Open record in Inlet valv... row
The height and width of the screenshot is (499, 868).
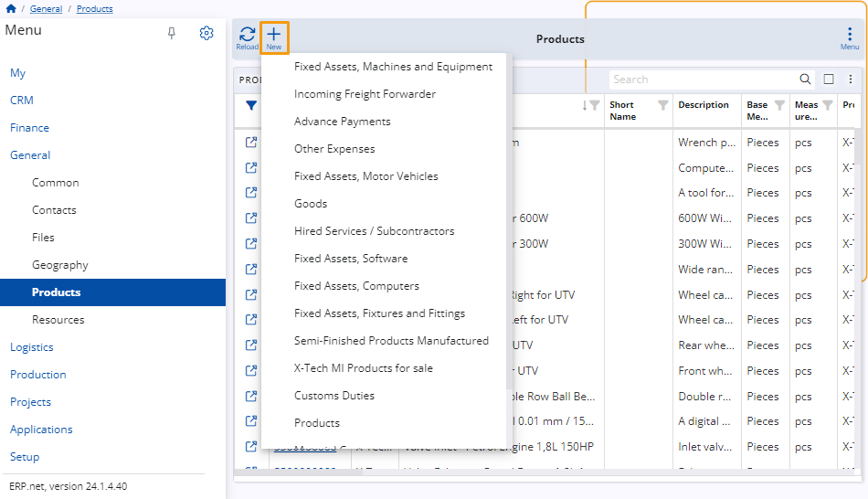pyautogui.click(x=251, y=446)
